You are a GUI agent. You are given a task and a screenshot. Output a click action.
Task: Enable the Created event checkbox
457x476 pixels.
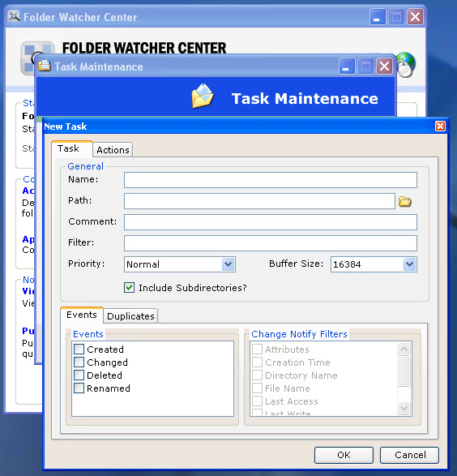[x=79, y=349]
